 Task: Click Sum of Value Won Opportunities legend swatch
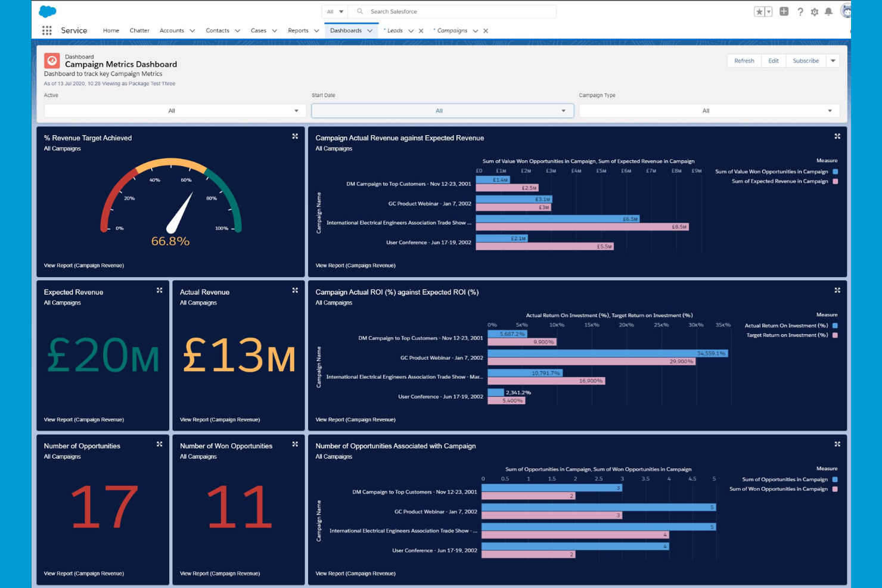tap(835, 172)
